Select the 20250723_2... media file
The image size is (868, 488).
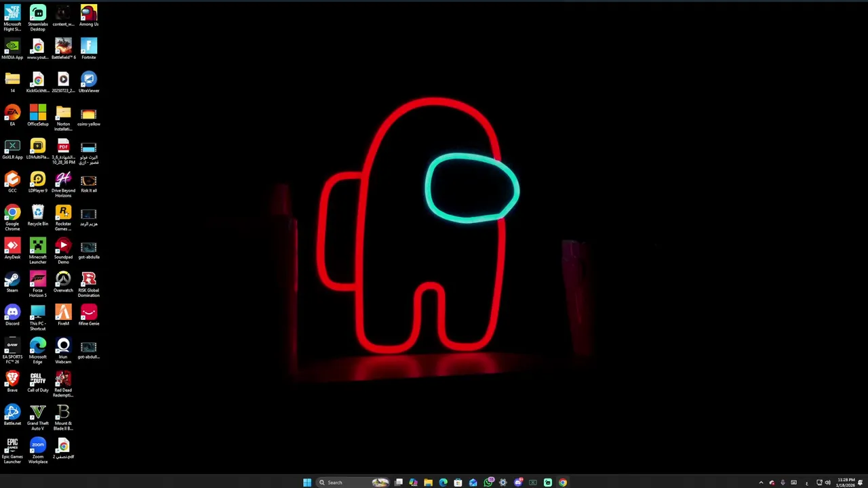[x=63, y=82]
